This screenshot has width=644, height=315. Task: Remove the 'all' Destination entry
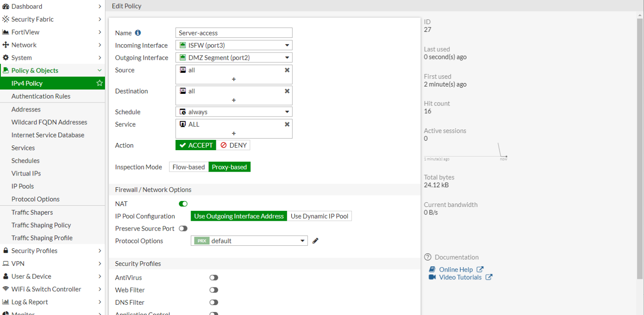(287, 91)
